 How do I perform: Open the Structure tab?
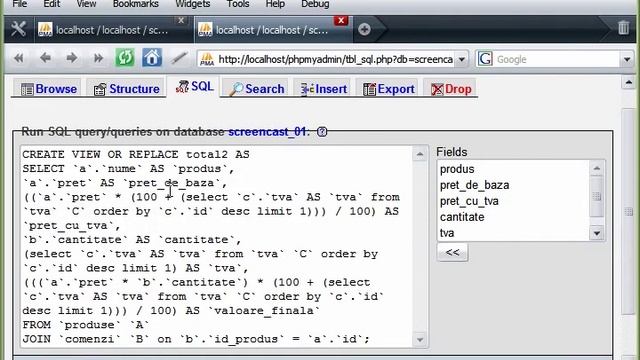[x=126, y=89]
